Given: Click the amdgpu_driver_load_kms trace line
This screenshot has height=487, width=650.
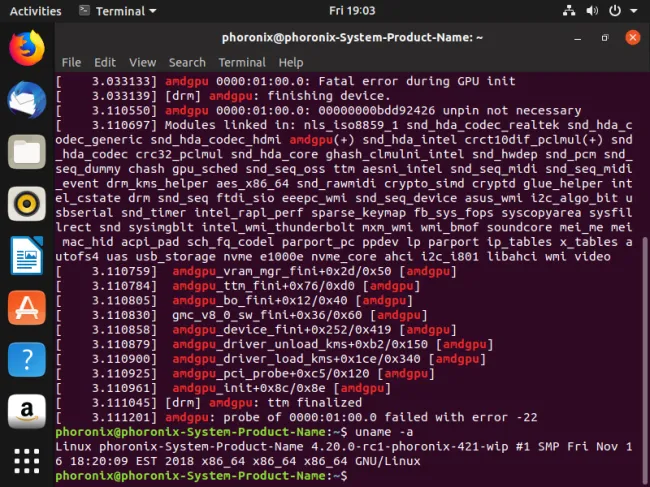Looking at the screenshot, I should tap(270, 359).
